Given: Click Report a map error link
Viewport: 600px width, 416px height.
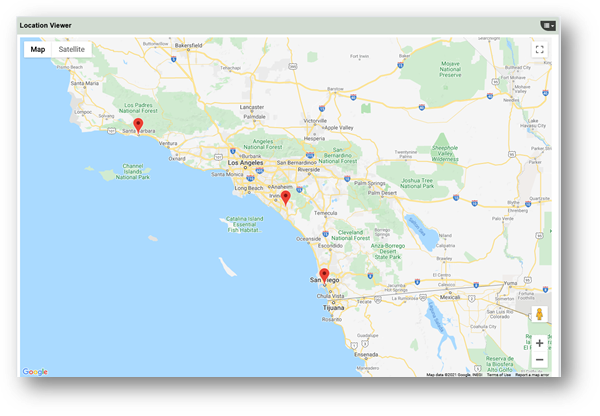Looking at the screenshot, I should 532,375.
